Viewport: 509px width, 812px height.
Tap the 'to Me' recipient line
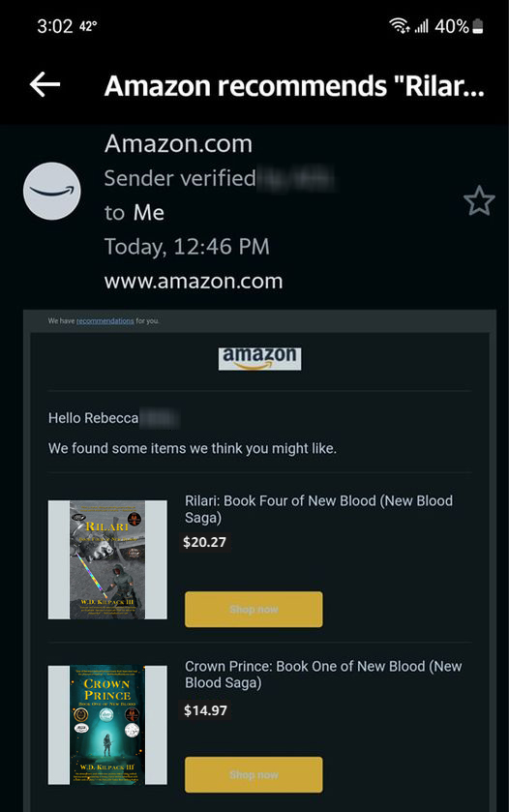tap(135, 213)
